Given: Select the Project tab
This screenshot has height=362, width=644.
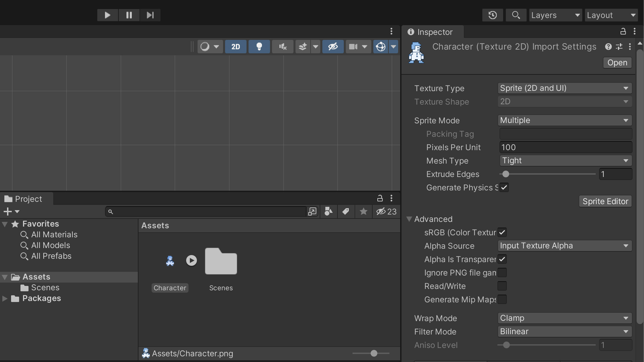Looking at the screenshot, I should (x=27, y=199).
